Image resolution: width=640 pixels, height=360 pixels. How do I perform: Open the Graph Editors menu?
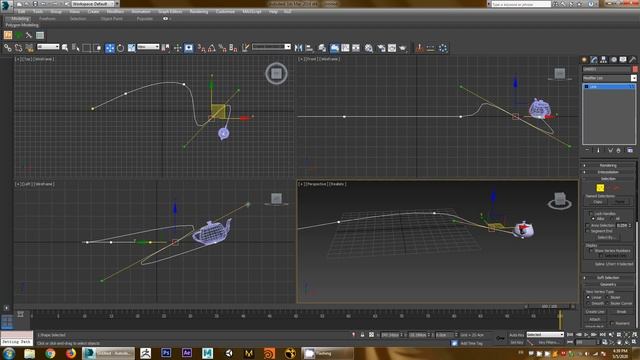(x=170, y=12)
